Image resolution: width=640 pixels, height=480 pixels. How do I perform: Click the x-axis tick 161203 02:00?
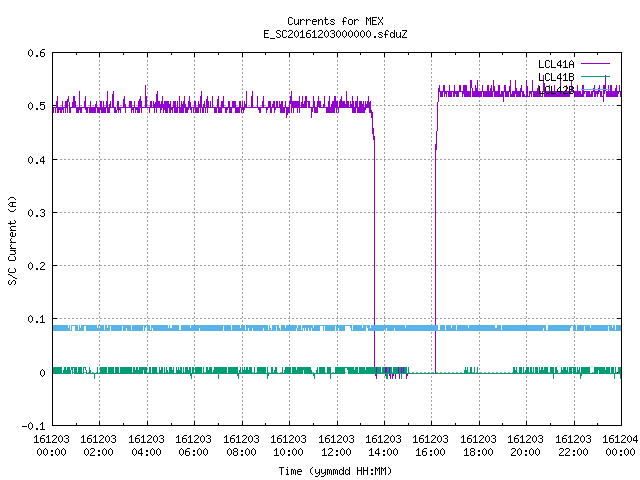(99, 445)
